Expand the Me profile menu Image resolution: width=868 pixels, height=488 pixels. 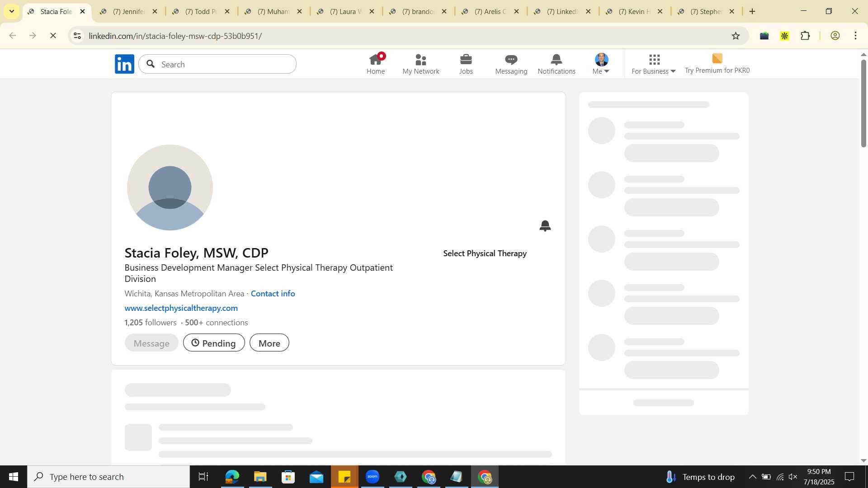tap(601, 64)
